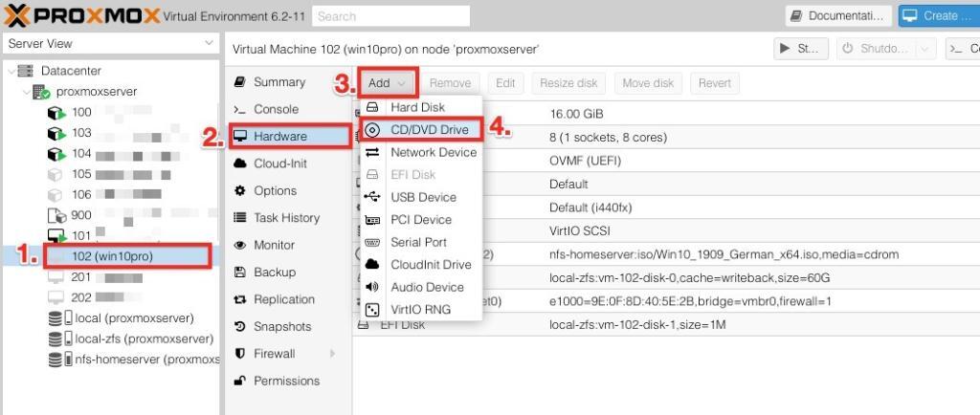Click the Summary book icon
This screenshot has width=980, height=415.
click(238, 82)
